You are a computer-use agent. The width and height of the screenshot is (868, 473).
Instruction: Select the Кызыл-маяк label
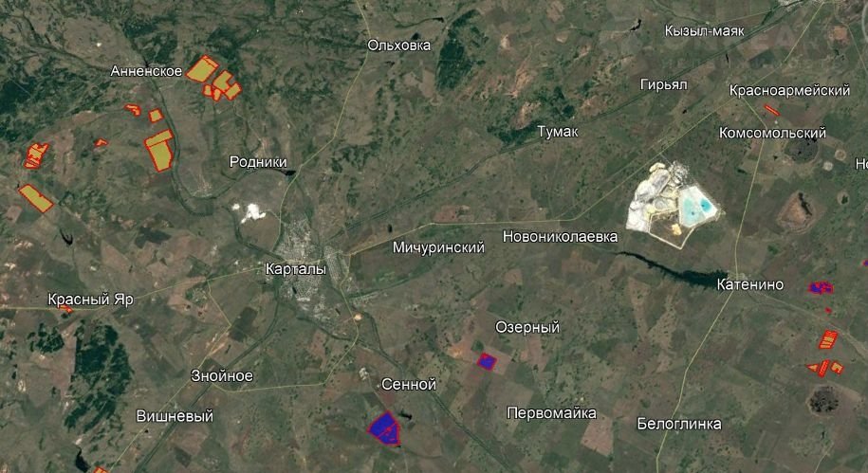(704, 31)
